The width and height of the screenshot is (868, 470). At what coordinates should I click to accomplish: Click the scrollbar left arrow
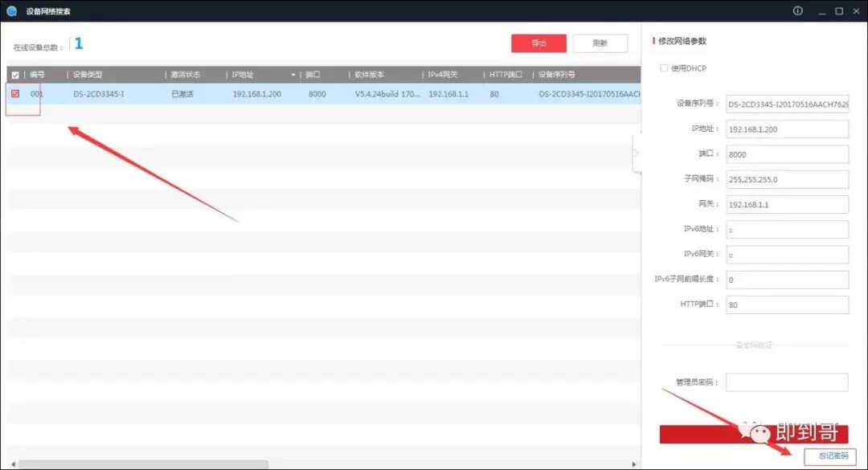click(x=14, y=464)
